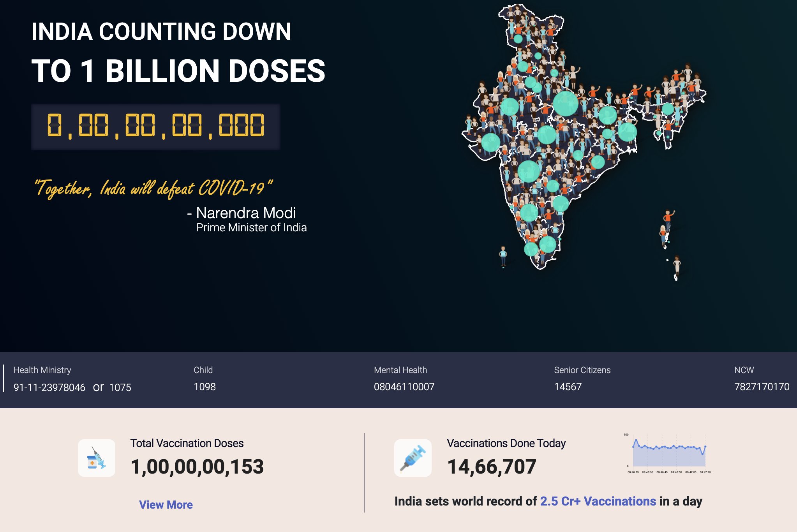Click Health Ministry number 91-11-23978046
This screenshot has width=797, height=532.
point(49,387)
